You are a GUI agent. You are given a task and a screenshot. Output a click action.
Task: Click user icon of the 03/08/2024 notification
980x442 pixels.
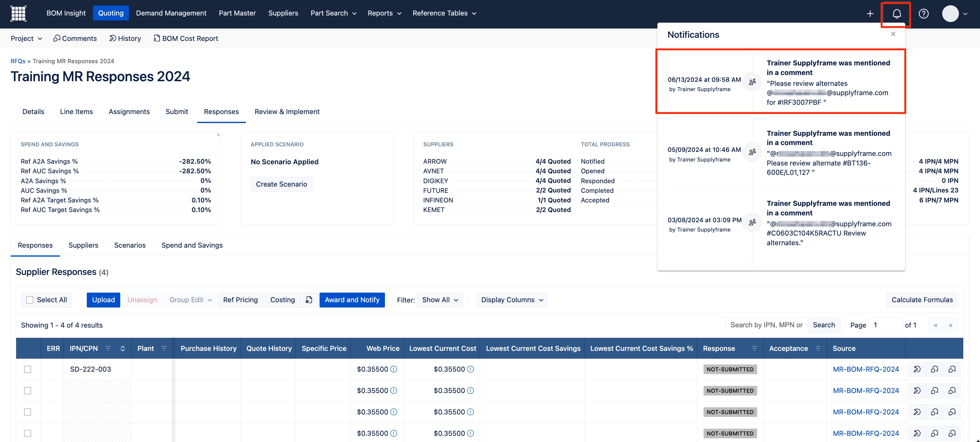(x=752, y=222)
